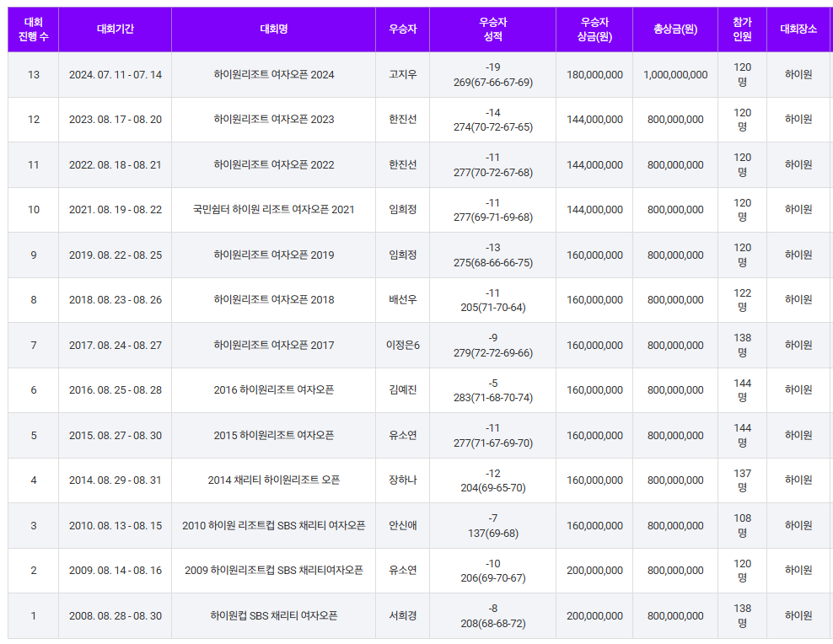Select 2016 하이원리조트 여자오픈 cell
This screenshot has width=833, height=644.
coord(274,390)
